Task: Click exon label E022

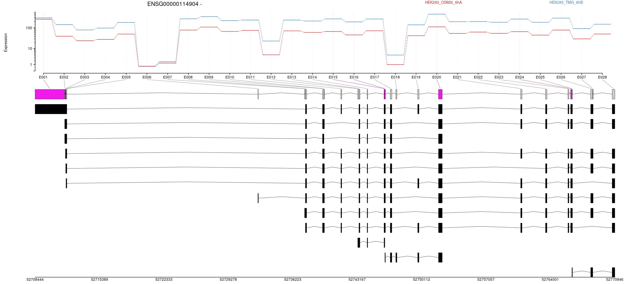Action: point(478,77)
